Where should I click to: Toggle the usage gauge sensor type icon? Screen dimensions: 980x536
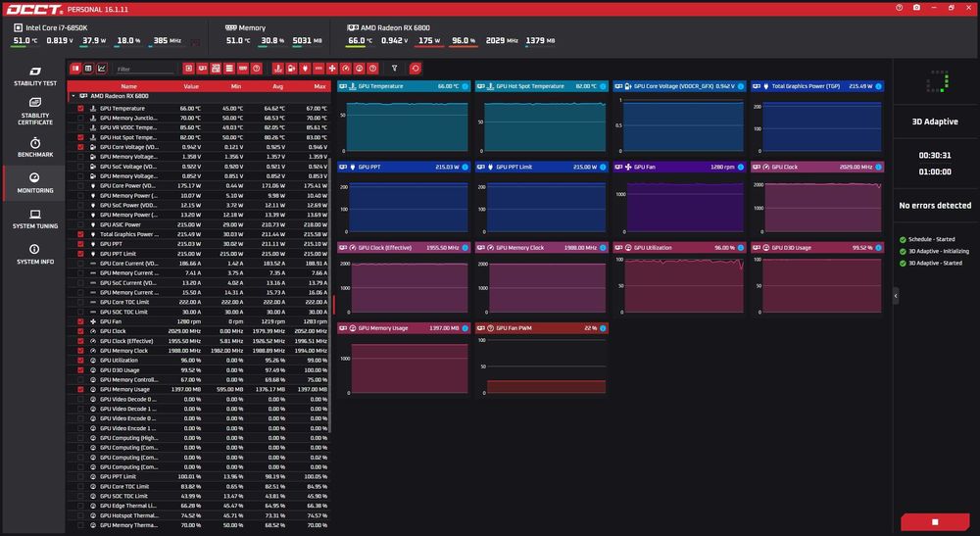pyautogui.click(x=360, y=68)
